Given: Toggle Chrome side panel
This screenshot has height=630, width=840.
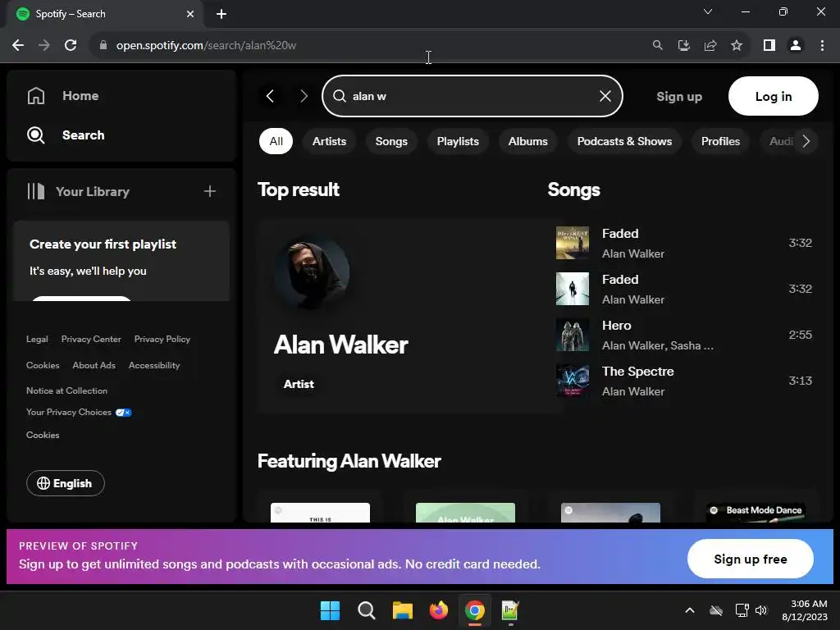Looking at the screenshot, I should (769, 46).
